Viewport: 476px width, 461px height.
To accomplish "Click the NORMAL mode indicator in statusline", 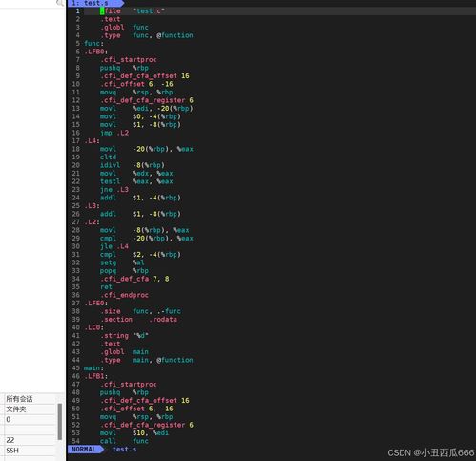I will click(x=85, y=450).
